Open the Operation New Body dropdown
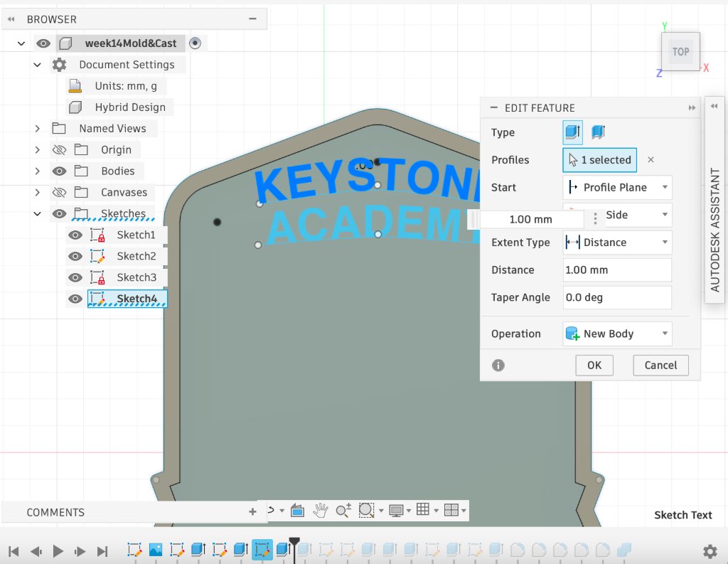This screenshot has width=728, height=564. point(617,334)
